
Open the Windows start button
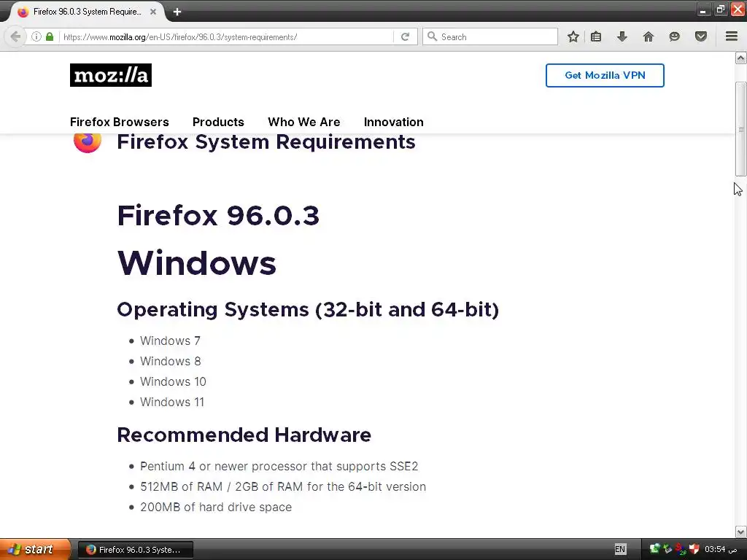tap(34, 549)
